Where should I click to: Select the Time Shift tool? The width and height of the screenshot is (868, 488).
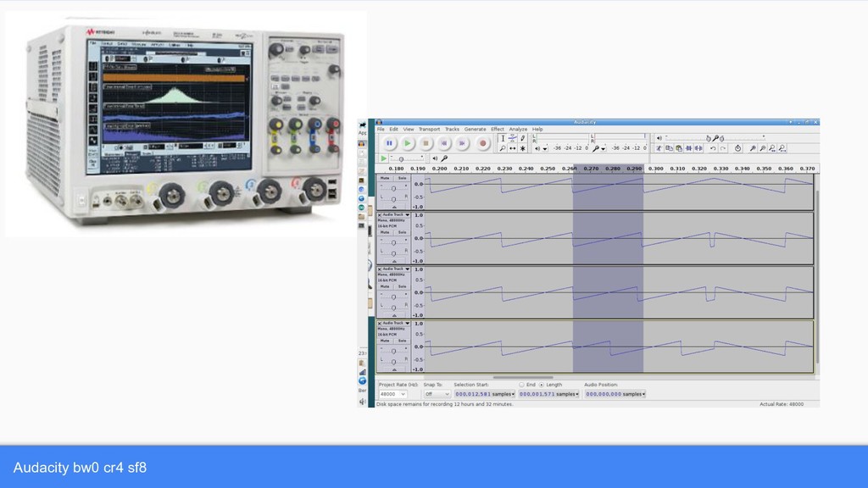(x=513, y=148)
